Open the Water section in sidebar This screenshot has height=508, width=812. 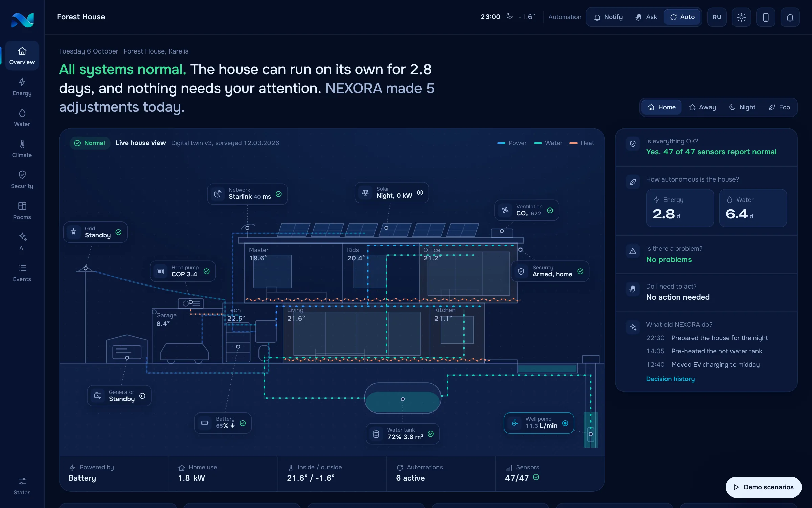(x=22, y=118)
